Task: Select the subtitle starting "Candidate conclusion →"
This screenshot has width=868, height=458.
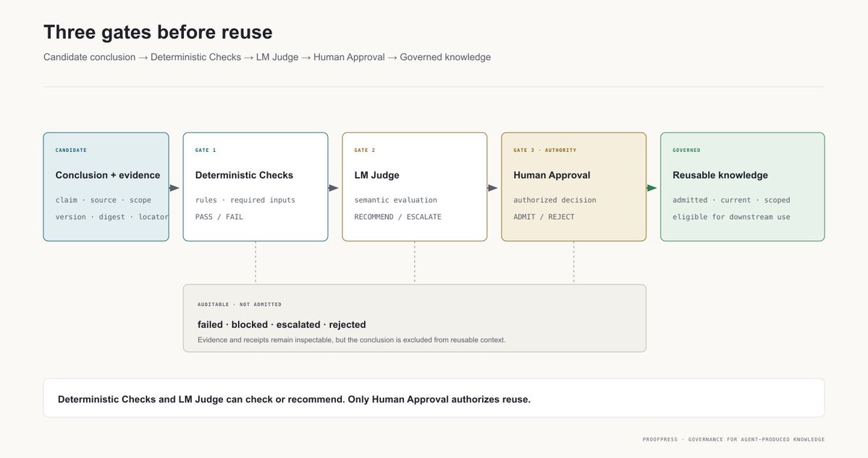Action: click(x=267, y=57)
